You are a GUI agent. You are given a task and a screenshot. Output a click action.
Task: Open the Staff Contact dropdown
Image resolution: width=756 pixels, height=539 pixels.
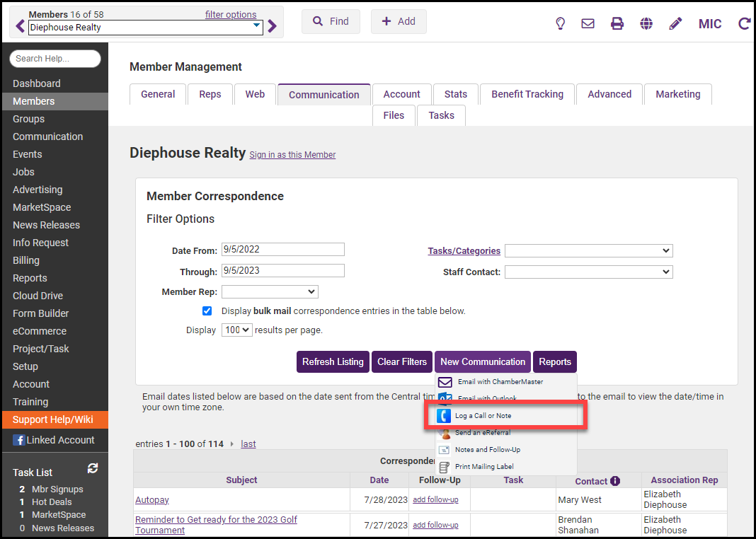coord(588,272)
